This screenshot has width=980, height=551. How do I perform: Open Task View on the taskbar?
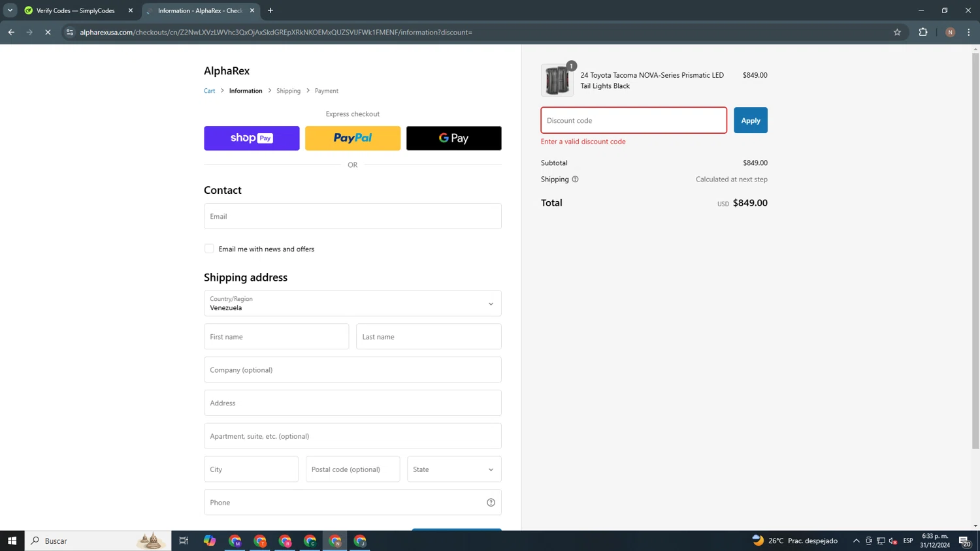tap(184, 541)
